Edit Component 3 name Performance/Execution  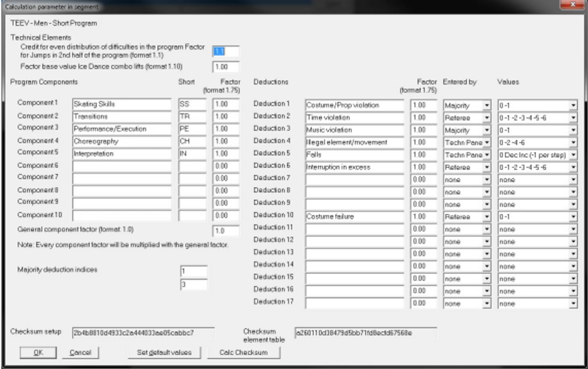[122, 129]
